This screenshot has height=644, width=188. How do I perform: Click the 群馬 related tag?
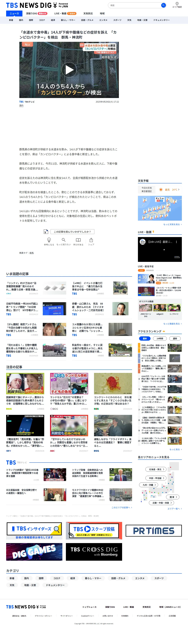point(31,253)
